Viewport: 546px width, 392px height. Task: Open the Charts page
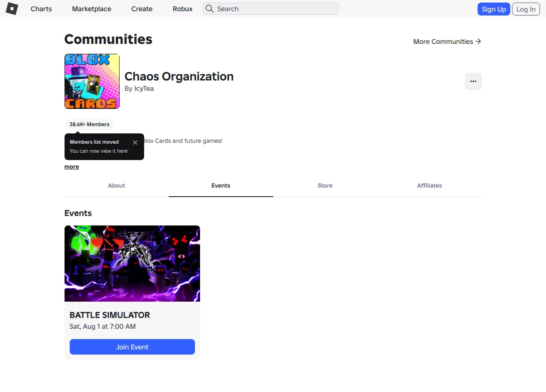pyautogui.click(x=41, y=9)
